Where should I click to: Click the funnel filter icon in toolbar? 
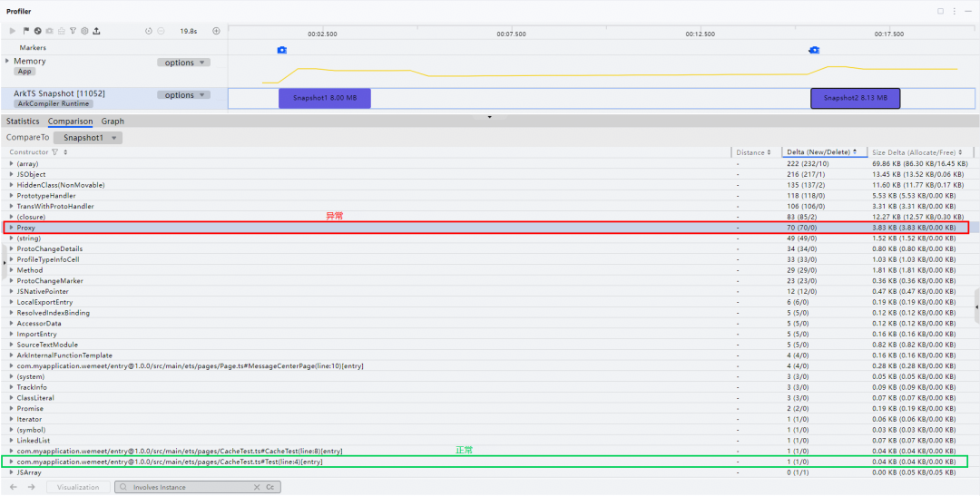pos(73,31)
